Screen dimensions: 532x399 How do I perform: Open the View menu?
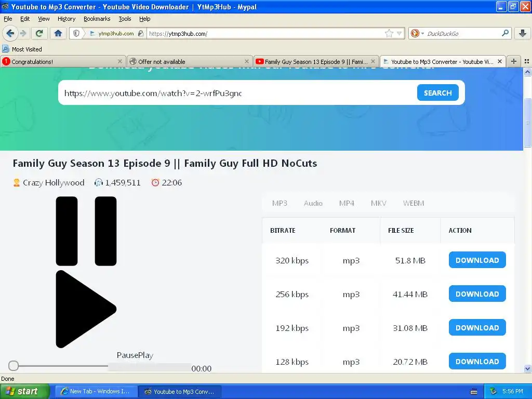(x=44, y=19)
